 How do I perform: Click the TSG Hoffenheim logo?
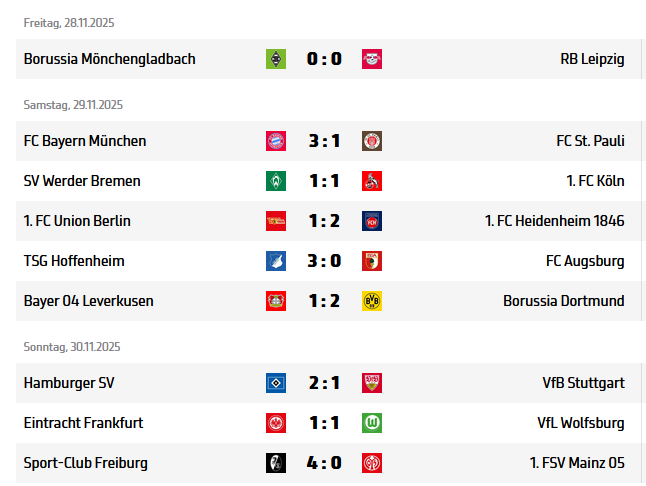(276, 261)
